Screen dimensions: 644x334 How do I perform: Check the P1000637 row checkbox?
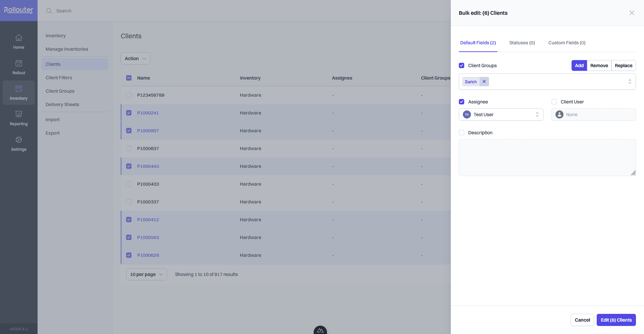pyautogui.click(x=129, y=148)
